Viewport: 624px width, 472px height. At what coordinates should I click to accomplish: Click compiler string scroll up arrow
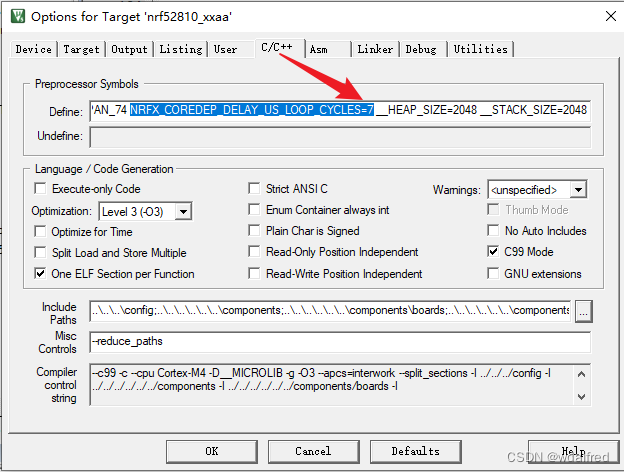[581, 374]
